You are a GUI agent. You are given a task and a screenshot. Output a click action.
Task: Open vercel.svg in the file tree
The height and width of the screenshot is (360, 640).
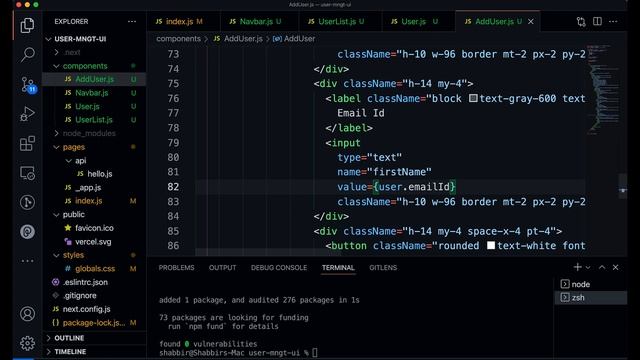coord(95,242)
